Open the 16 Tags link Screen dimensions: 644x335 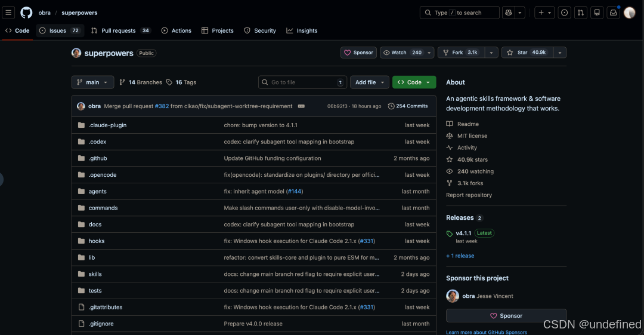point(181,82)
